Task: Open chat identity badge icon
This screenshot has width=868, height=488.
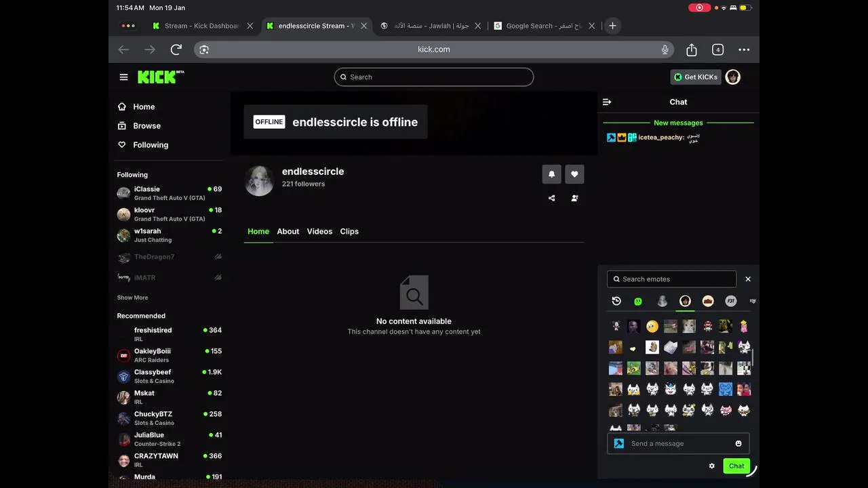Action: (x=618, y=443)
